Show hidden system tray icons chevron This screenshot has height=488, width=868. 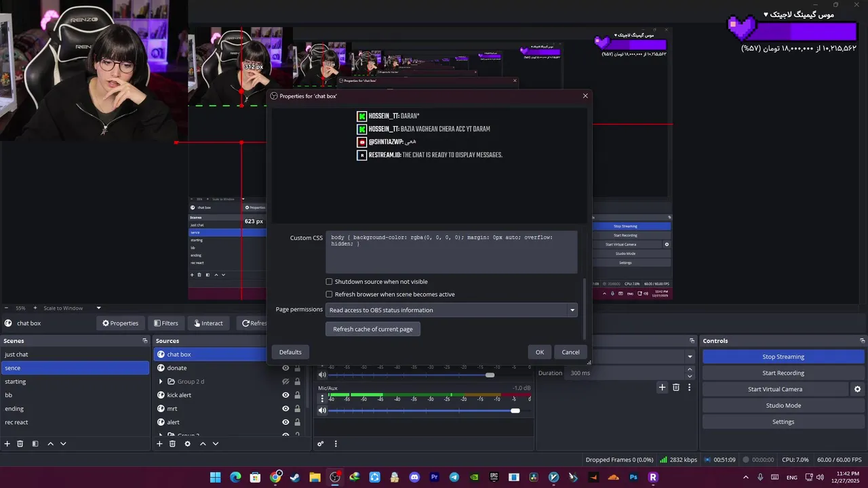click(x=746, y=477)
